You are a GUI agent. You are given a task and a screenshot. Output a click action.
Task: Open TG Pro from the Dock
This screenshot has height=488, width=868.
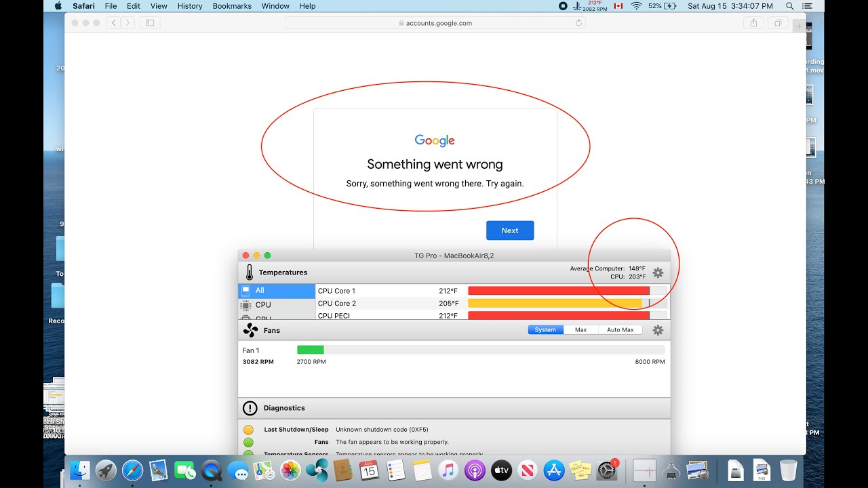(x=317, y=470)
